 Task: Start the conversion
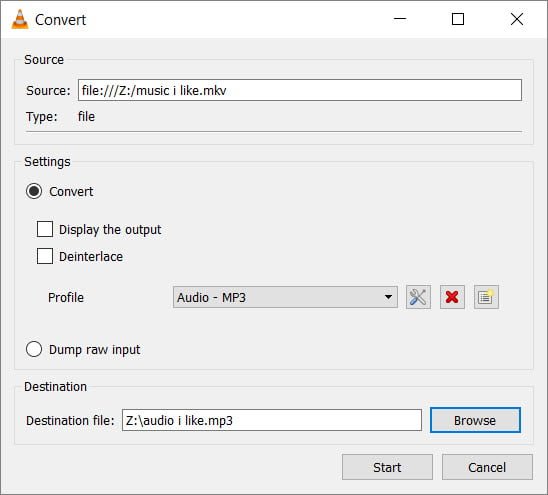[387, 467]
